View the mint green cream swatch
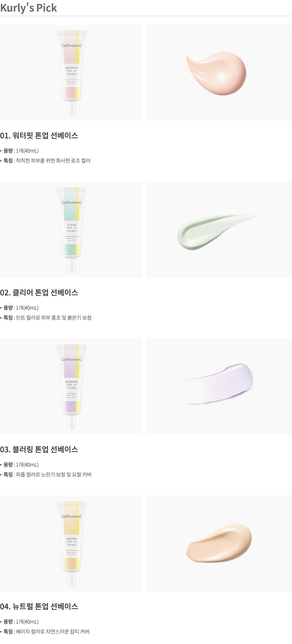This screenshot has height=644, width=292. (219, 230)
